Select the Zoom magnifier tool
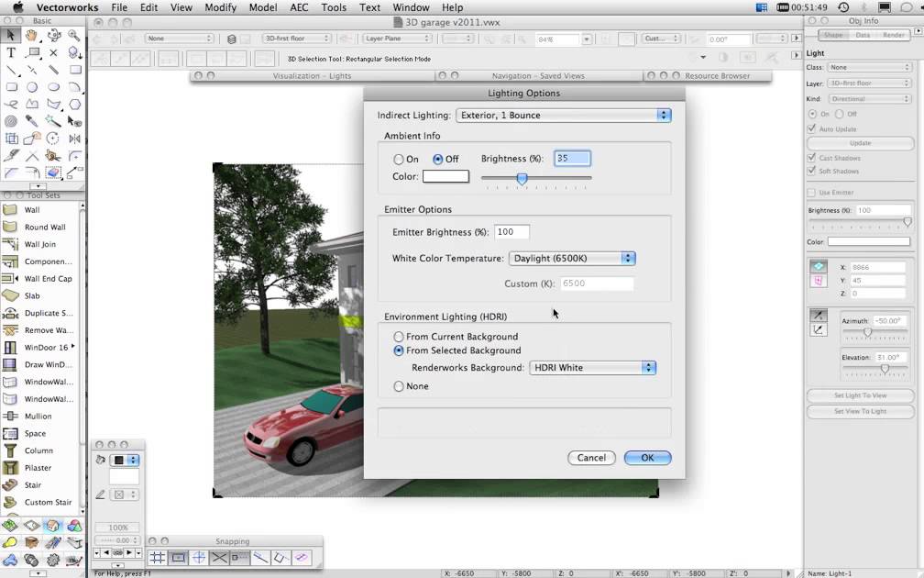This screenshot has width=924, height=578. [x=74, y=36]
